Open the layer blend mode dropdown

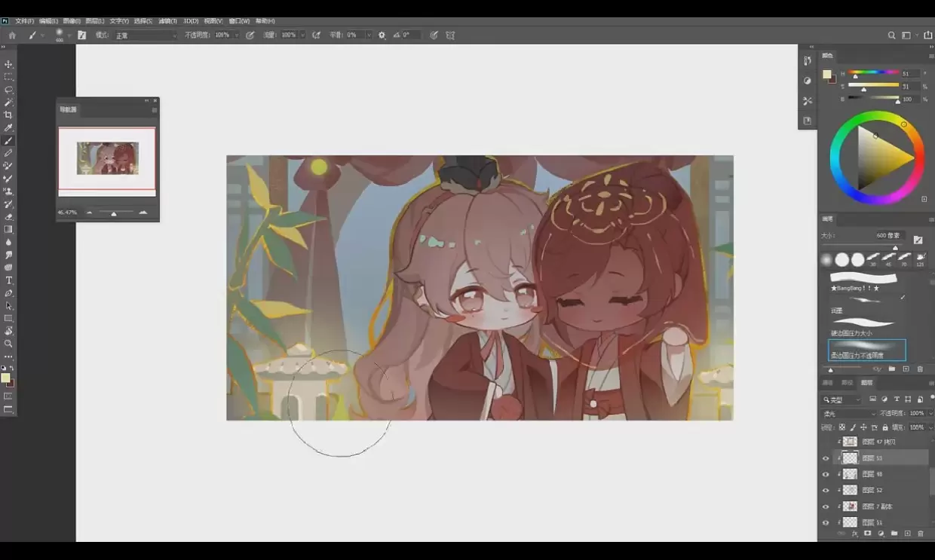[x=848, y=414]
